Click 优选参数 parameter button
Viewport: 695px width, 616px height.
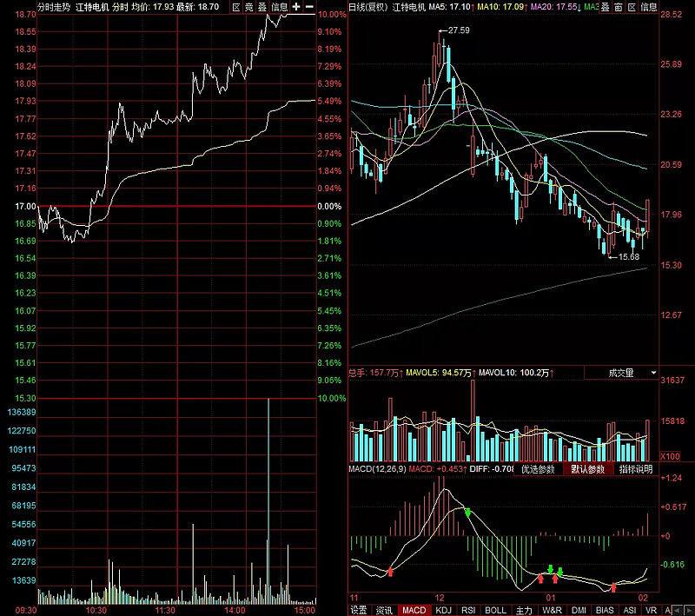538,469
